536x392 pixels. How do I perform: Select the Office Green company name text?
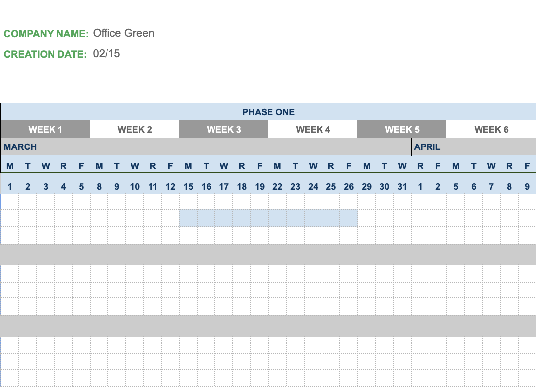[124, 33]
